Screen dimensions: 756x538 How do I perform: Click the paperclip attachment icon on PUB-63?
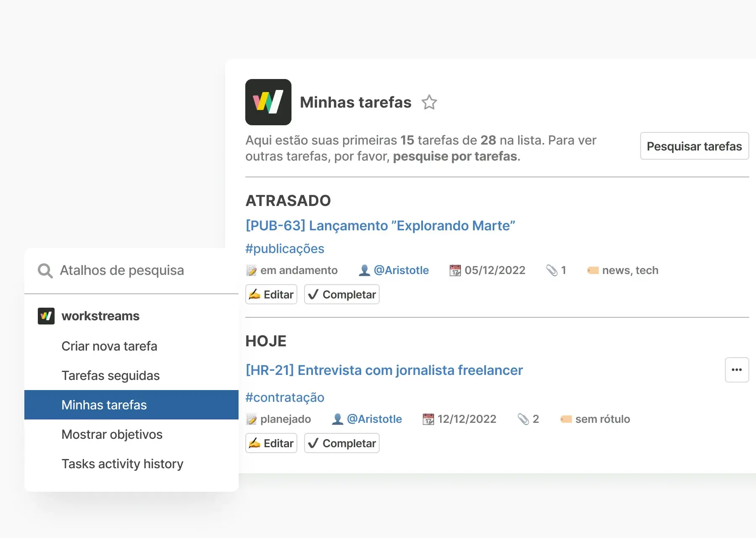pyautogui.click(x=551, y=270)
